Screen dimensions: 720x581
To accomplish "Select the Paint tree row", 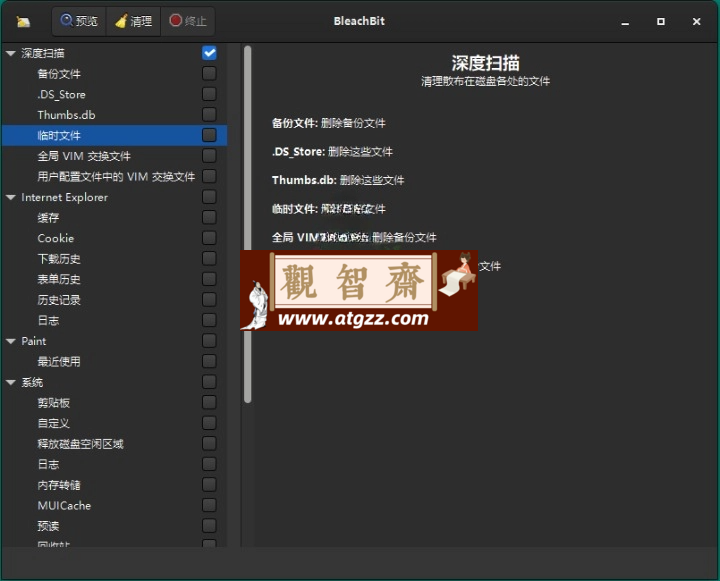I will [x=114, y=341].
